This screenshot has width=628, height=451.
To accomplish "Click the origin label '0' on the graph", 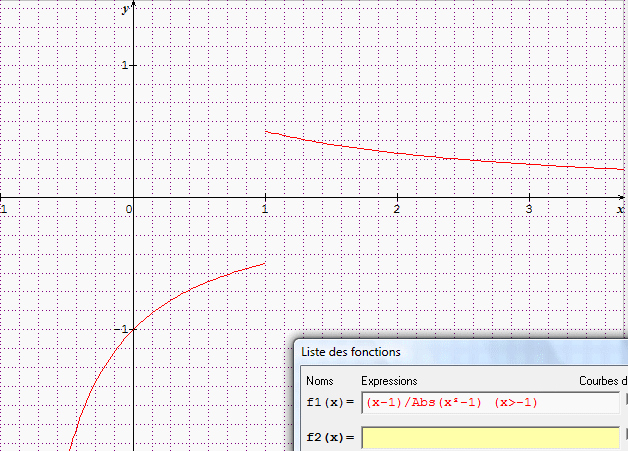I will [129, 209].
